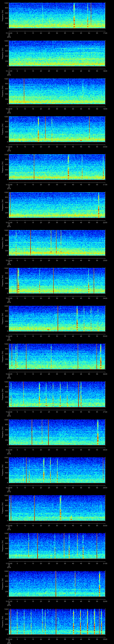
Task: Click 'Frequency (Hz)' axis label of 15:31:00 panel
Action: 3,584
